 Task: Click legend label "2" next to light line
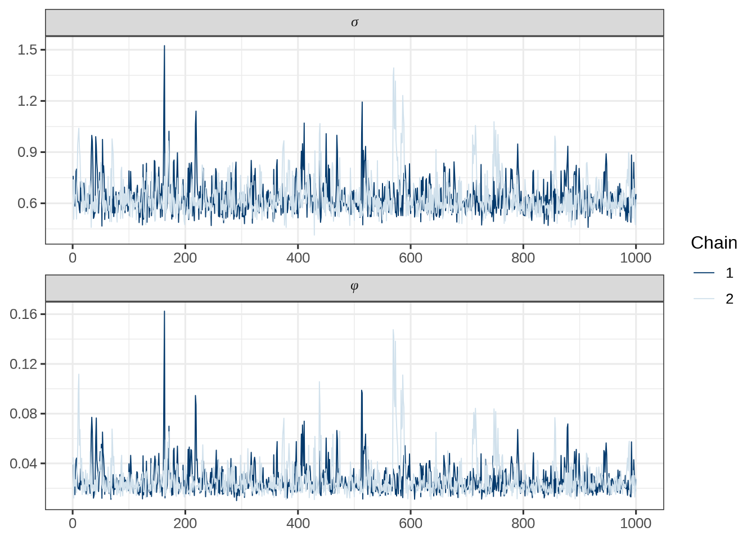pyautogui.click(x=730, y=299)
